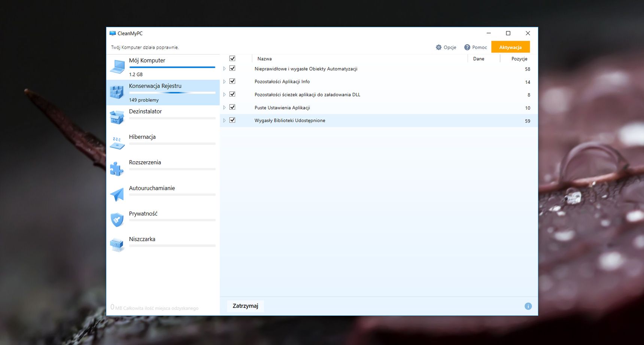Uncheck Puste Ustawienia Aplikacji checkbox
Image resolution: width=644 pixels, height=345 pixels.
click(x=232, y=107)
